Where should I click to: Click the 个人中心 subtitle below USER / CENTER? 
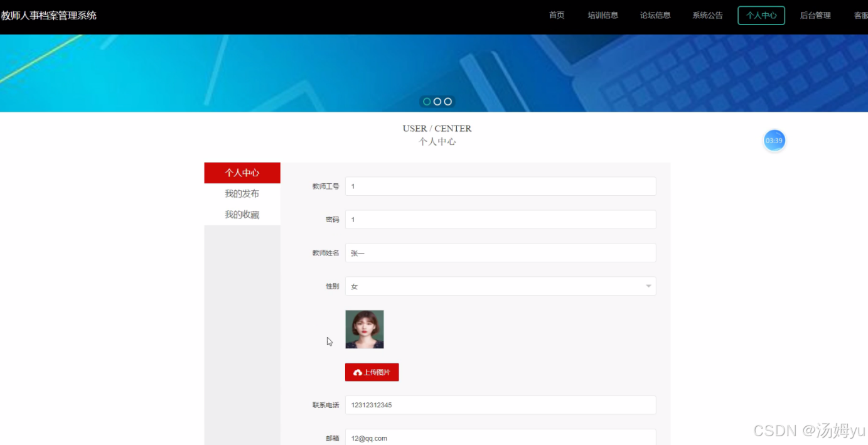click(437, 142)
